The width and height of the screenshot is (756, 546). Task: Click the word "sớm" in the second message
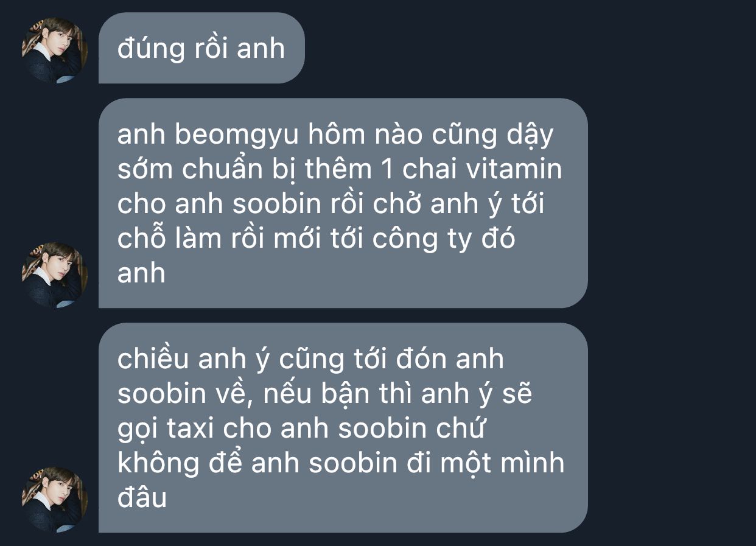145,169
